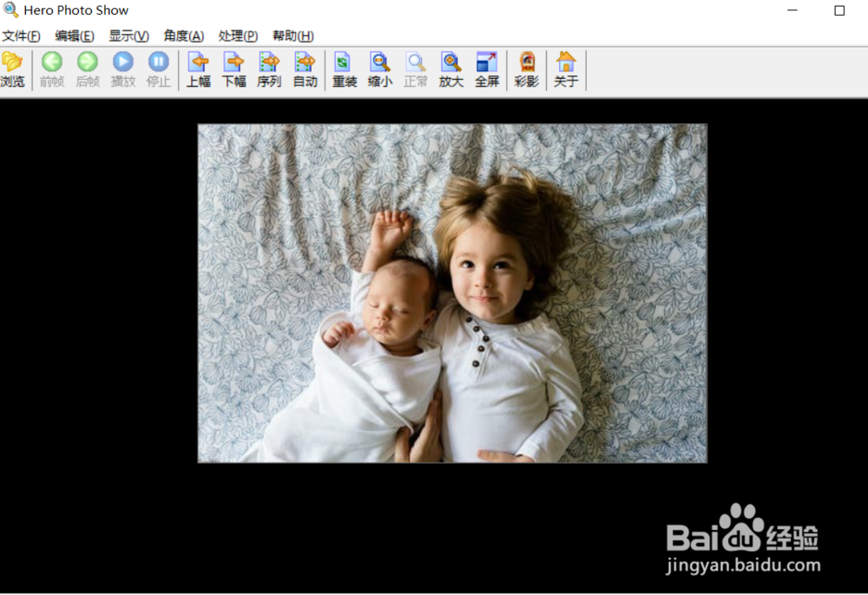
Task: Zoom in using the 放大 tool
Action: pos(451,69)
